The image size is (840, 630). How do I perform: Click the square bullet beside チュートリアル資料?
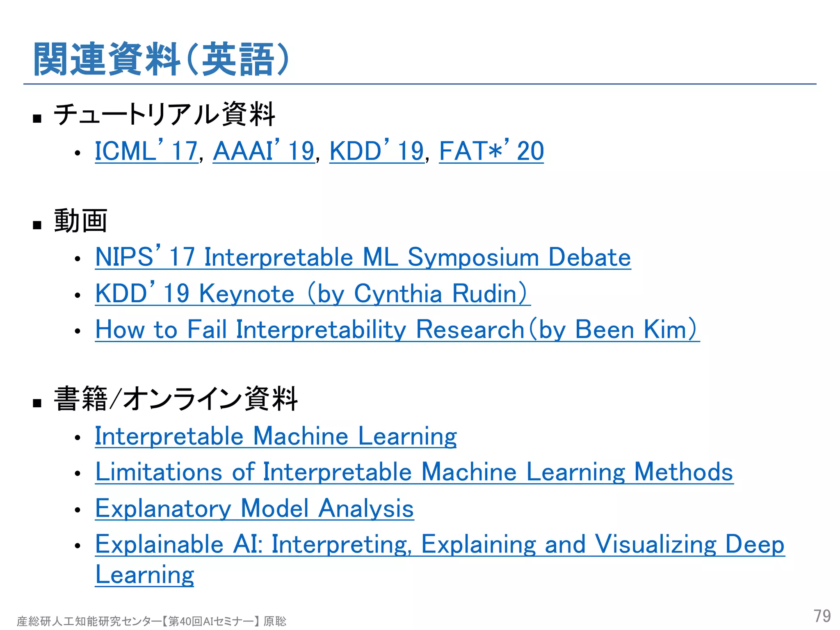tap(37, 119)
